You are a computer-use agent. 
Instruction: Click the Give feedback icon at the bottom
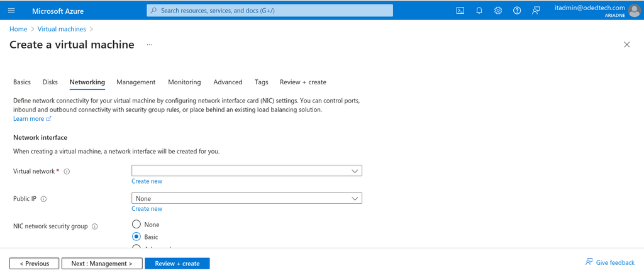[x=589, y=262]
